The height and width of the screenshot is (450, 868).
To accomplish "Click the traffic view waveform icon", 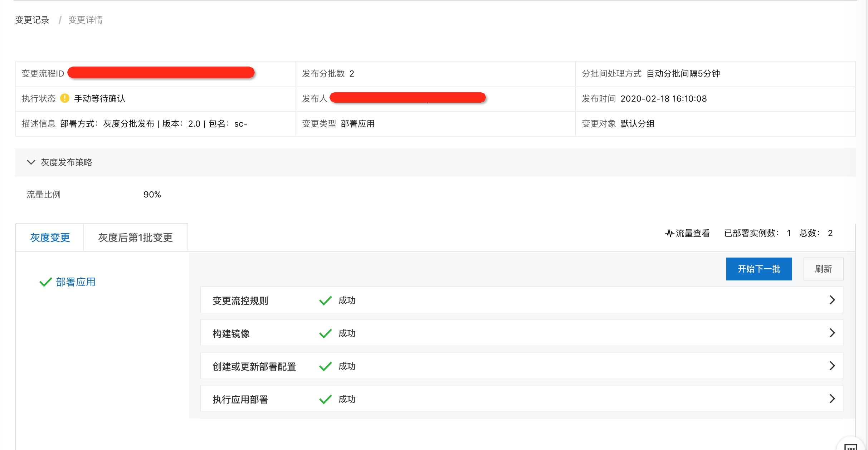I will [669, 234].
